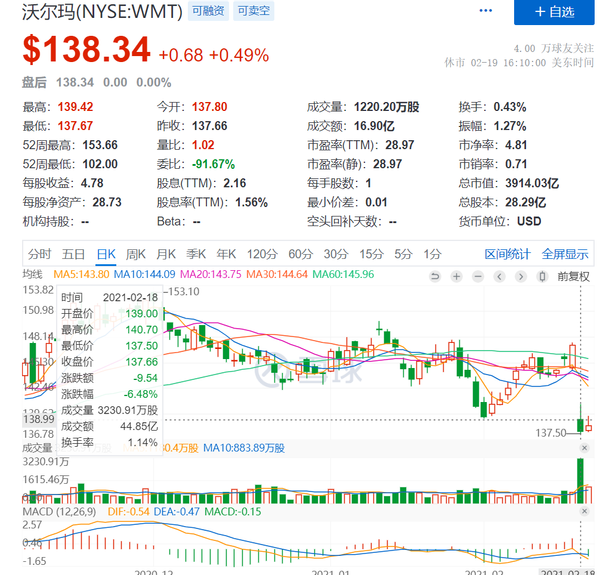Click the volume MA10:883.89万股 label

click(x=244, y=448)
